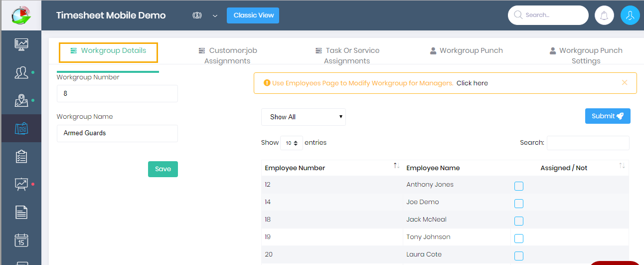Open the map location icon in sidebar
Screen dimensions: 644x265
coord(21,101)
